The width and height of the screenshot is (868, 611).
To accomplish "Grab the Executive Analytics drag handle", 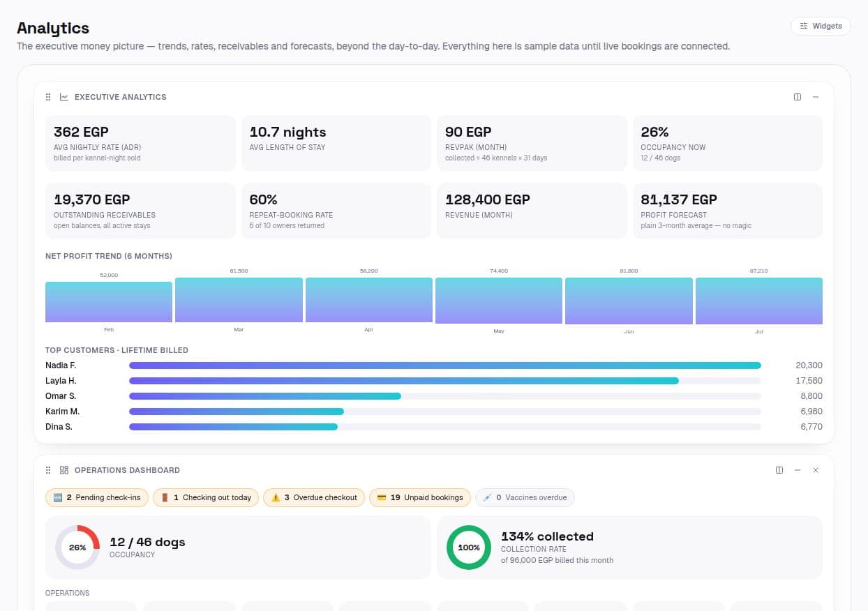I will click(x=48, y=97).
